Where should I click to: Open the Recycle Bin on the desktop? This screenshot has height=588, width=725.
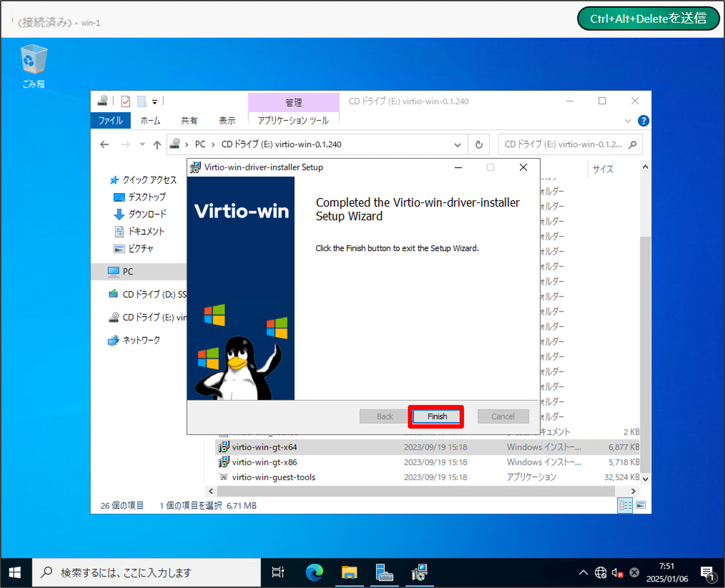pos(33,60)
